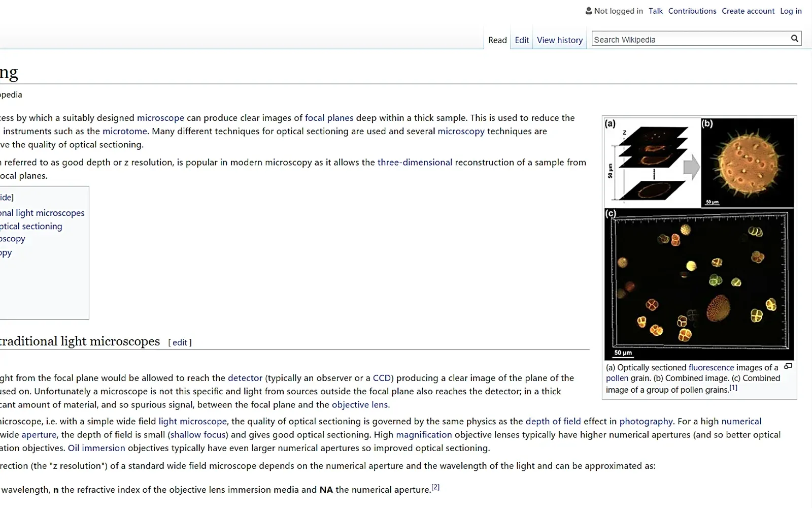Open the Contributions link
812x508 pixels.
pos(692,11)
